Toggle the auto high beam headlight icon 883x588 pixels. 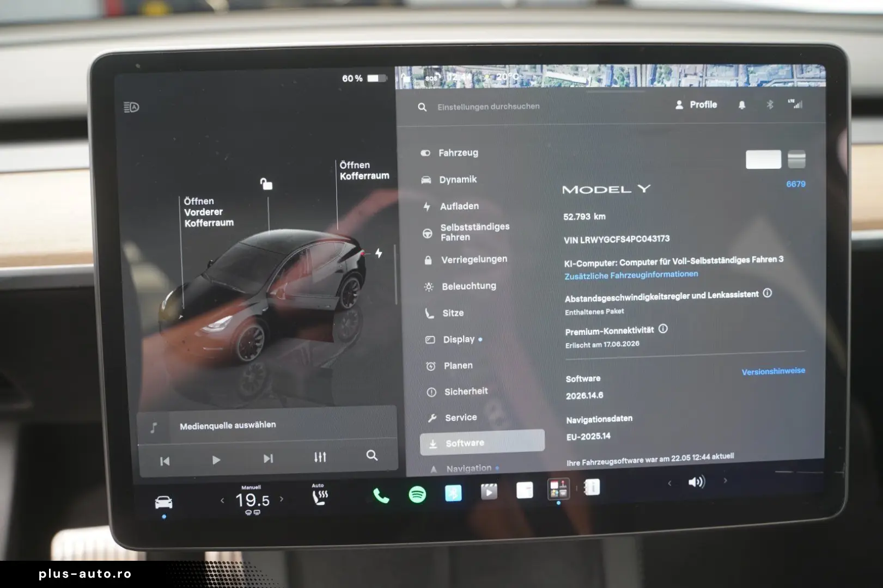(131, 107)
